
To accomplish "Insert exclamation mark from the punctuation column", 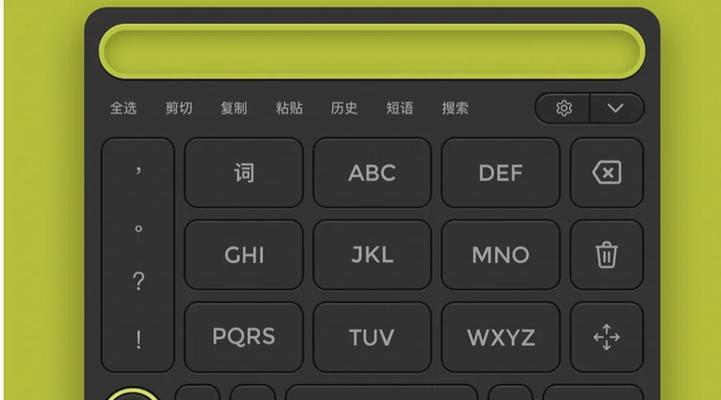I will 138,340.
